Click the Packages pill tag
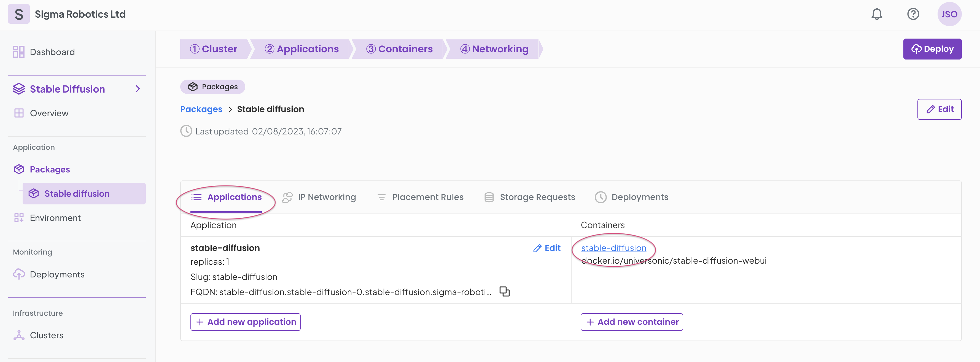 pos(213,87)
